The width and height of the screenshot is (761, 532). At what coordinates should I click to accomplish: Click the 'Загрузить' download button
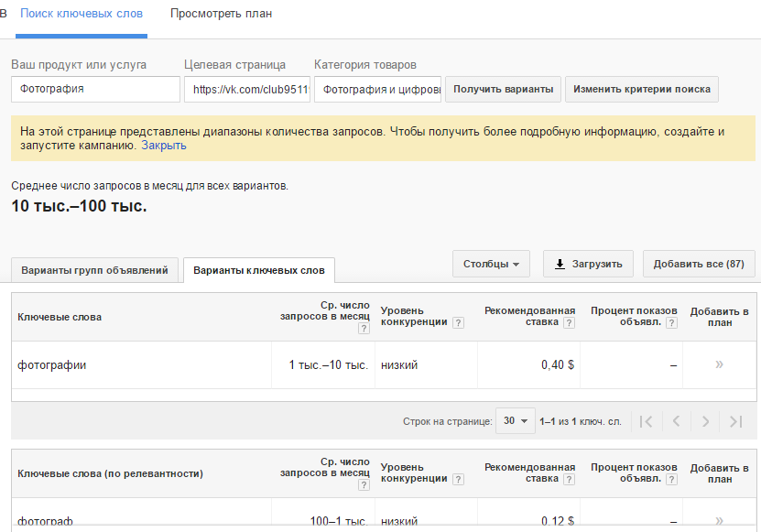point(588,264)
